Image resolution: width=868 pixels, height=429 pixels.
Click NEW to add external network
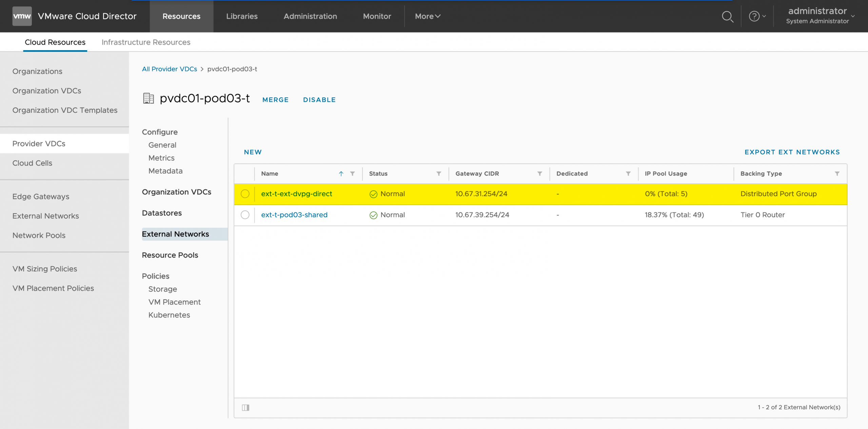[253, 152]
